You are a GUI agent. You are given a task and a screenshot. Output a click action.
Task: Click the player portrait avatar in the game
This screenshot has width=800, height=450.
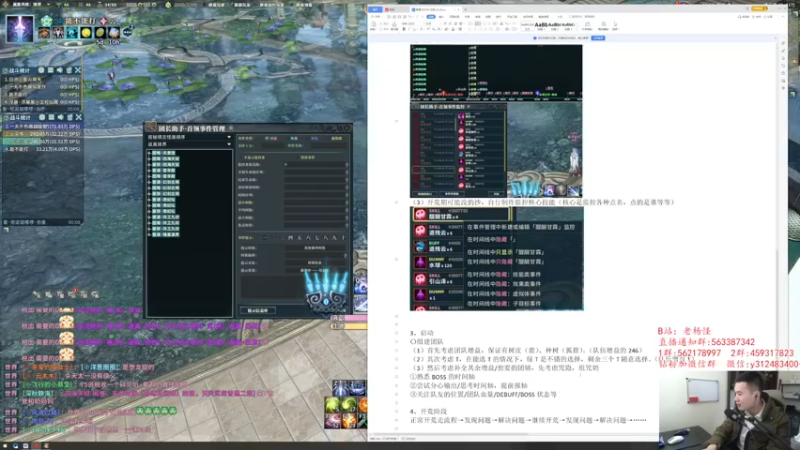tap(19, 28)
